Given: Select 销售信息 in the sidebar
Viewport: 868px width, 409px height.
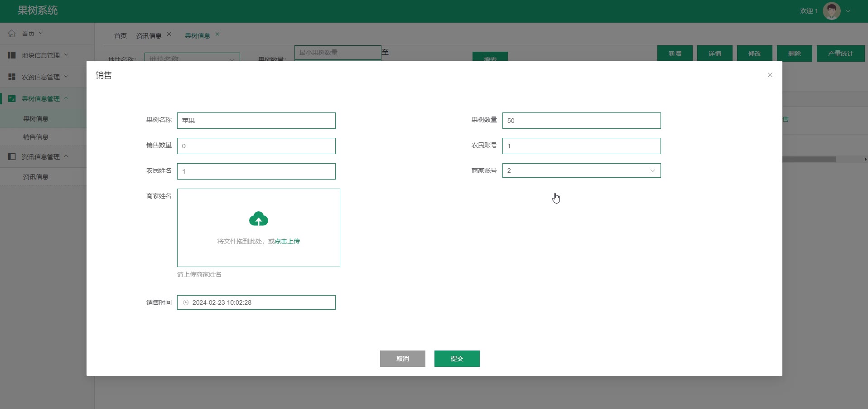Looking at the screenshot, I should coord(36,137).
